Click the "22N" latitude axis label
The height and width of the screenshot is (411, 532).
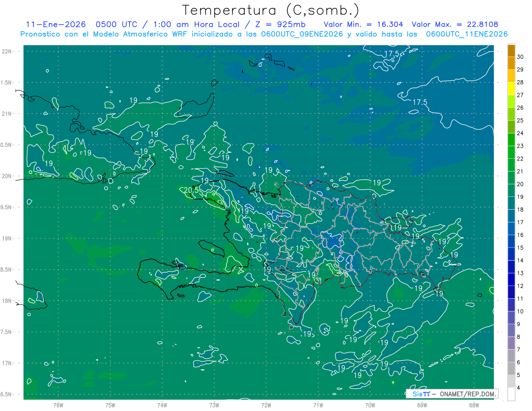click(8, 51)
